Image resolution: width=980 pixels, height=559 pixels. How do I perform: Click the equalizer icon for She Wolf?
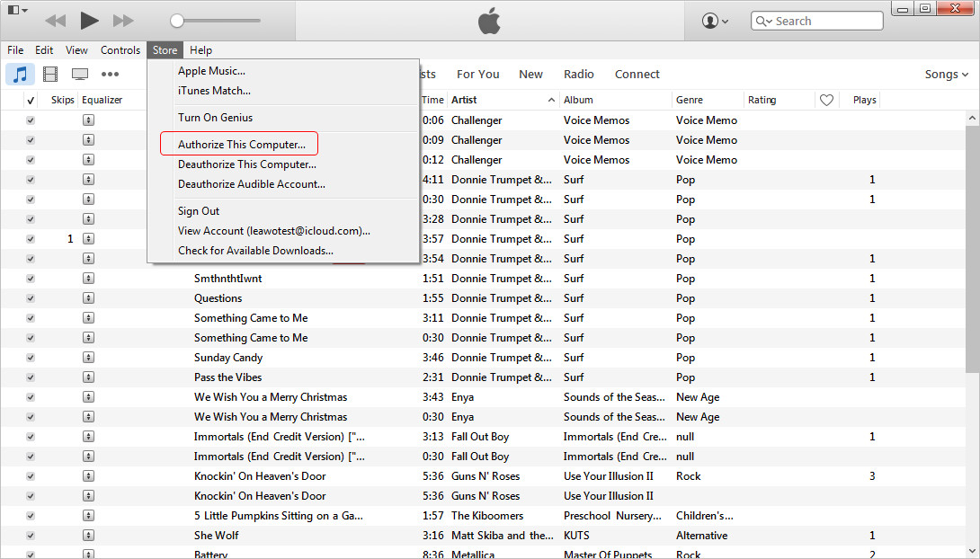88,536
